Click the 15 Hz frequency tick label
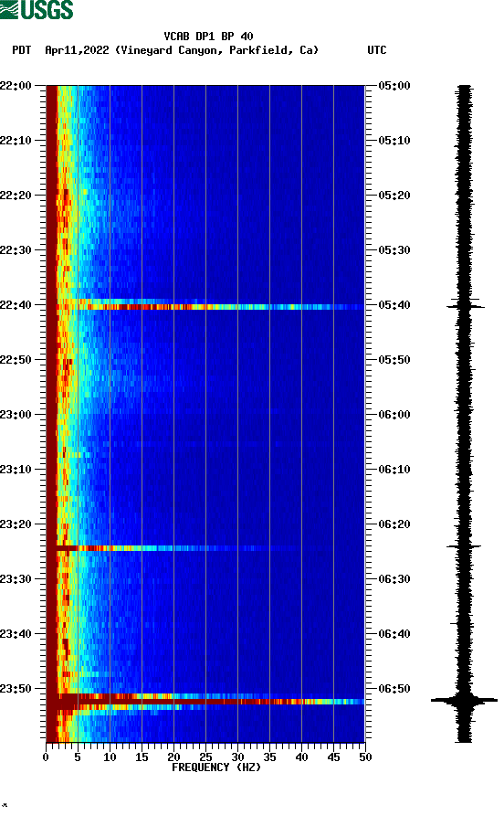 142,757
